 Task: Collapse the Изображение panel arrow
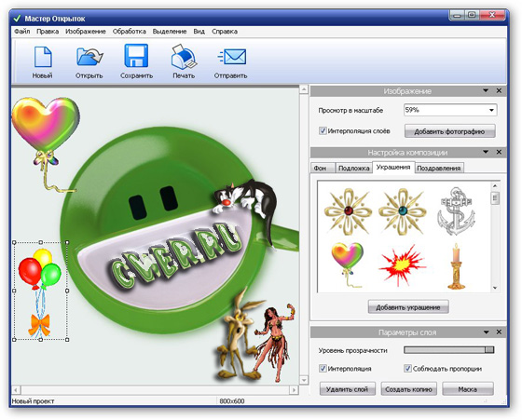486,90
